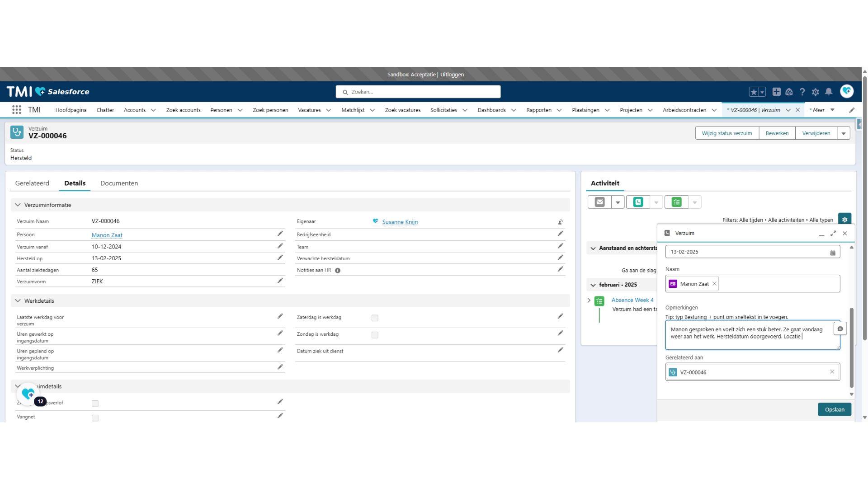The width and height of the screenshot is (868, 488).
Task: Open the Hoofdpagina nav item
Action: pos(71,110)
